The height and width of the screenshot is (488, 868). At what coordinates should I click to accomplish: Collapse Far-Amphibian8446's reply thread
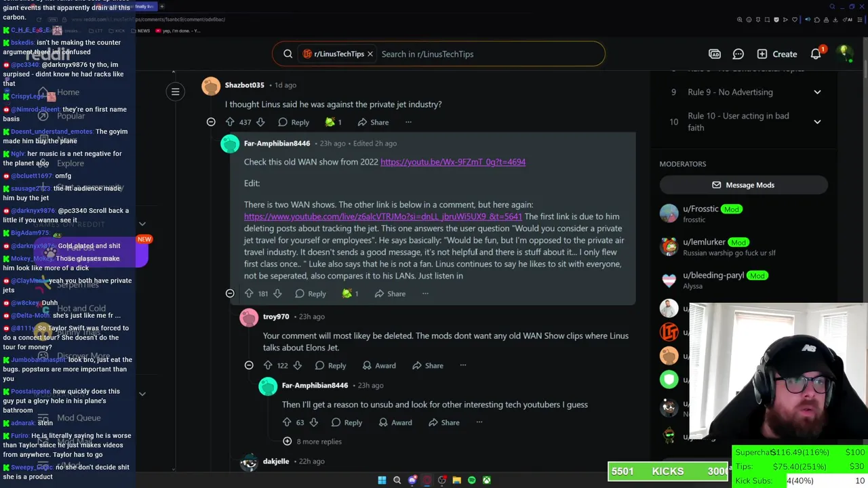230,293
